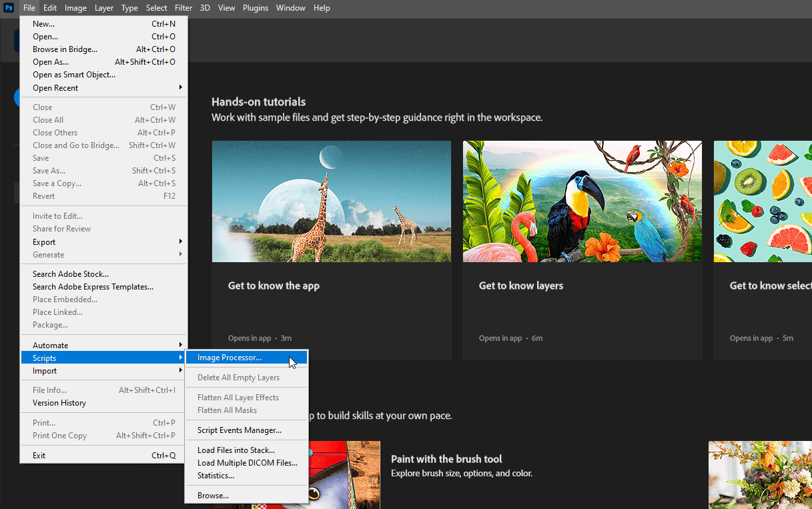This screenshot has width=812, height=509.
Task: Choose Exit from File menu
Action: click(x=104, y=456)
